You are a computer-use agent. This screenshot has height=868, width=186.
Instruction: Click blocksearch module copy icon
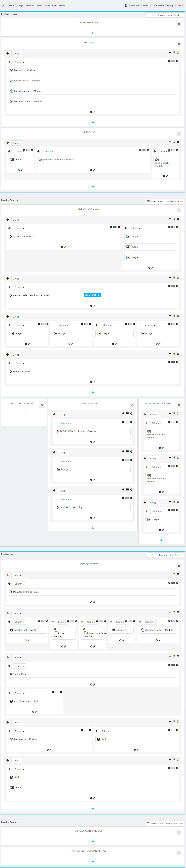point(157,160)
